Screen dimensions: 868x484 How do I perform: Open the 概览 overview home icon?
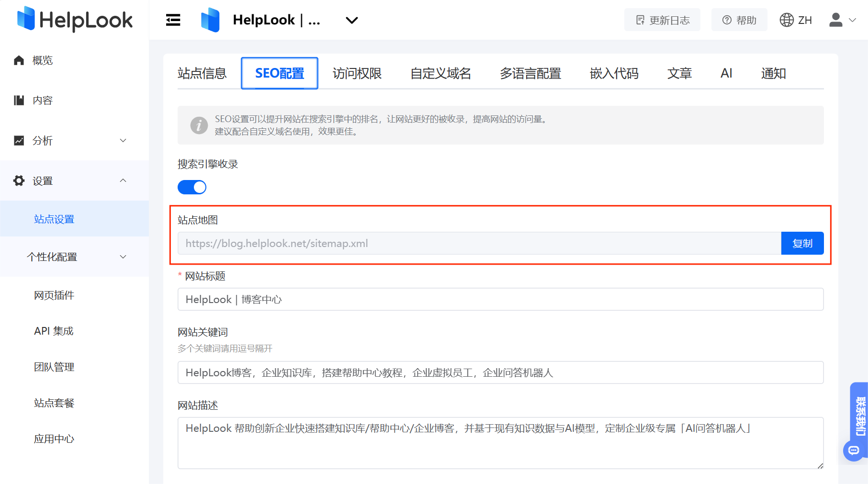point(19,60)
